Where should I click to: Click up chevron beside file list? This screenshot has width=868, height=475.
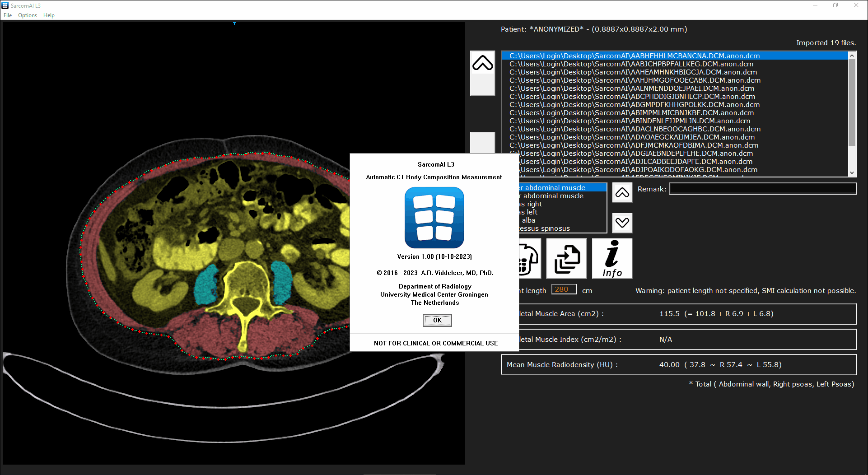coord(482,63)
